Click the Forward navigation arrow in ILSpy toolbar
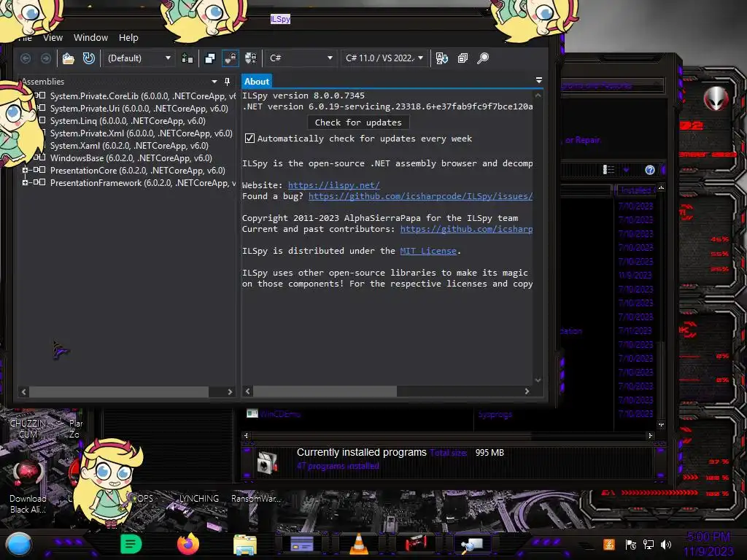This screenshot has height=560, width=747. pyautogui.click(x=46, y=58)
